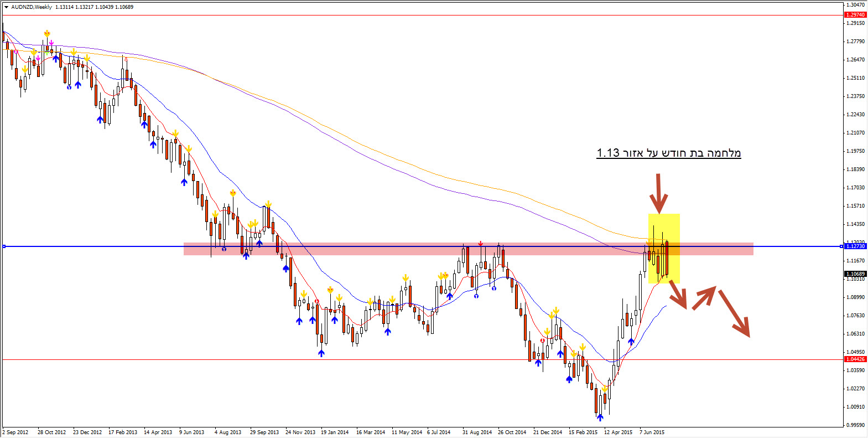Click the 1.07630 price axis label

coord(855,315)
